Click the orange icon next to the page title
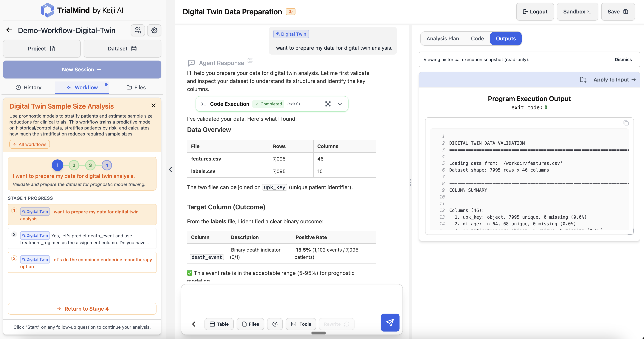 [x=290, y=12]
